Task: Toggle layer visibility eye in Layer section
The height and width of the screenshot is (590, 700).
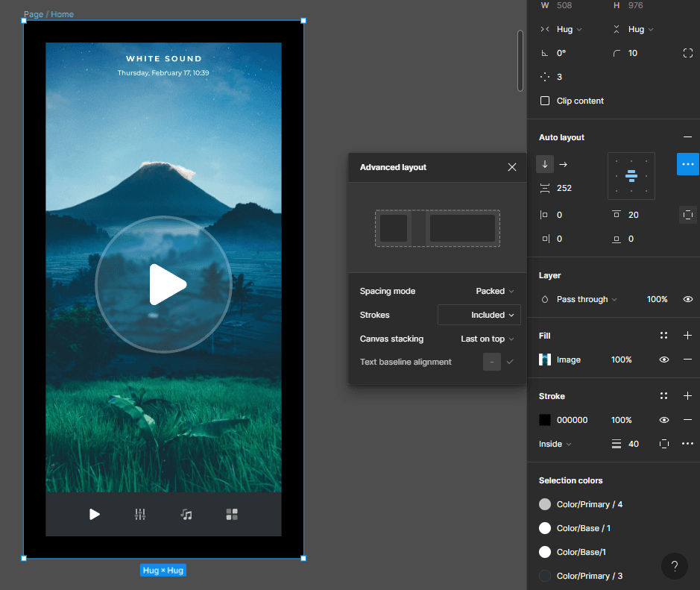Action: [x=687, y=299]
